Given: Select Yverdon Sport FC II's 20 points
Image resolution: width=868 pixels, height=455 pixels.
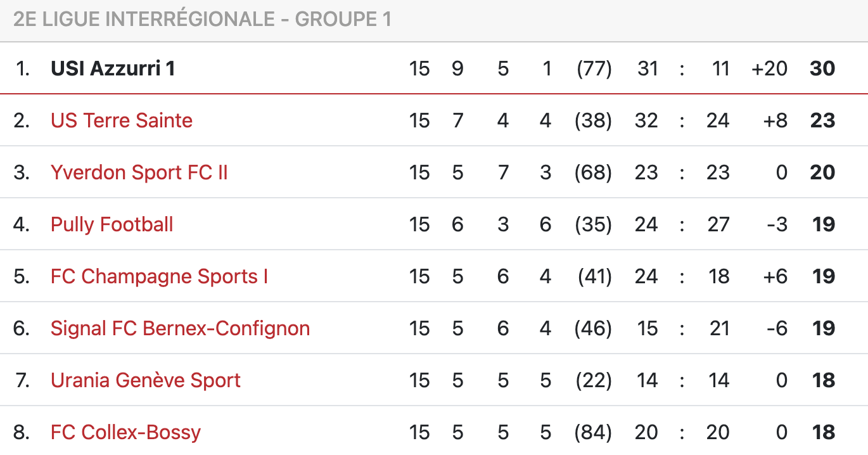Looking at the screenshot, I should [x=822, y=172].
